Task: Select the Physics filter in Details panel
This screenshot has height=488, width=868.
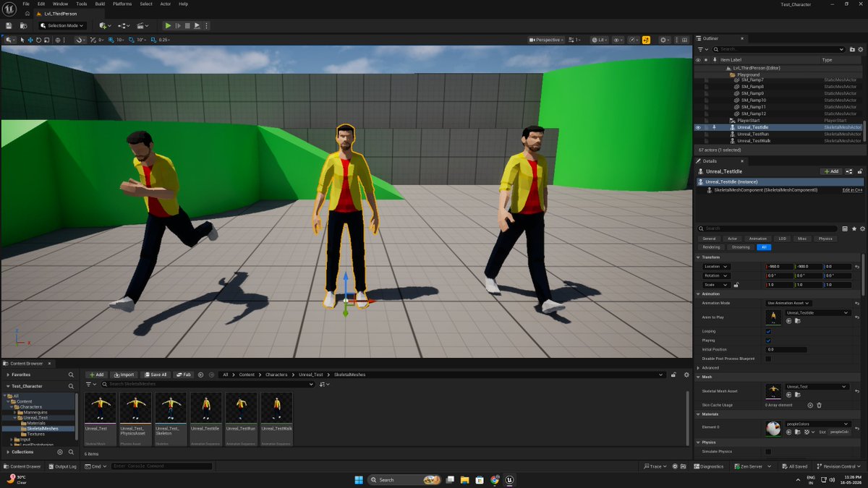Action: (825, 239)
